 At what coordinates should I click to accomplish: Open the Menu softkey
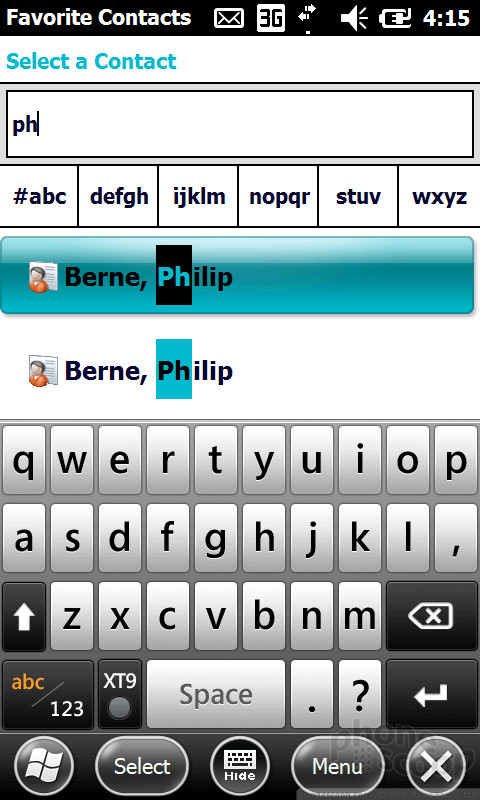click(338, 766)
